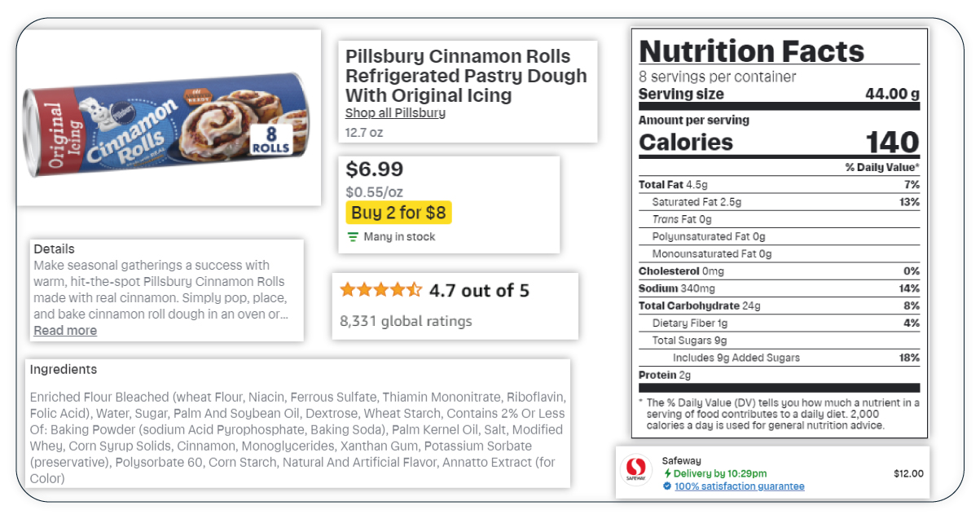The width and height of the screenshot is (980, 519).
Task: Click the $6.99 price
Action: tap(374, 169)
